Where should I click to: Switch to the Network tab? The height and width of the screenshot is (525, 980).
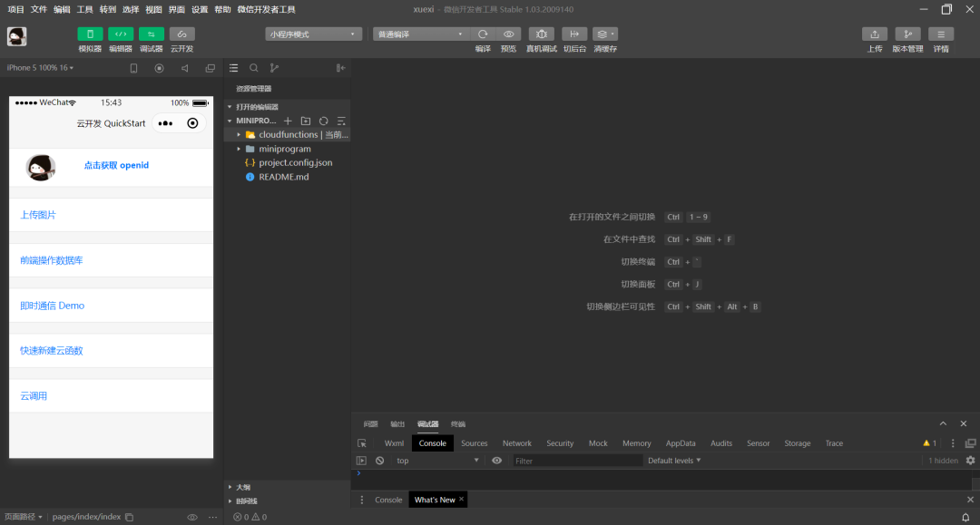point(517,443)
